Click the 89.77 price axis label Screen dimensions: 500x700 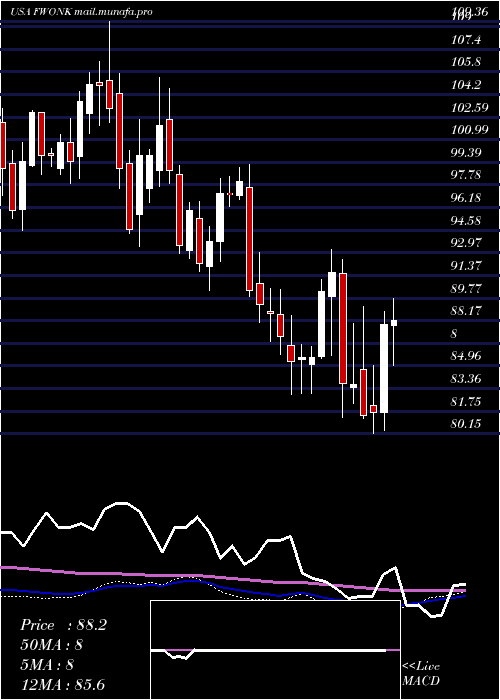pyautogui.click(x=466, y=289)
